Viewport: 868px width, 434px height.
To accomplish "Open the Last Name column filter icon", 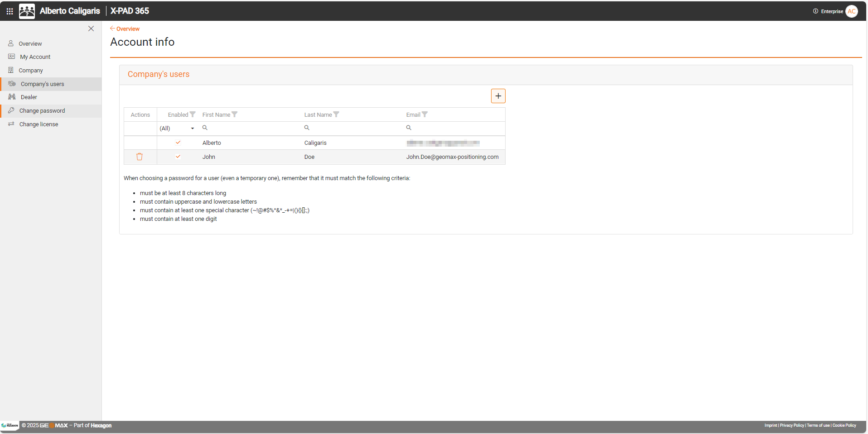I will 336,114.
